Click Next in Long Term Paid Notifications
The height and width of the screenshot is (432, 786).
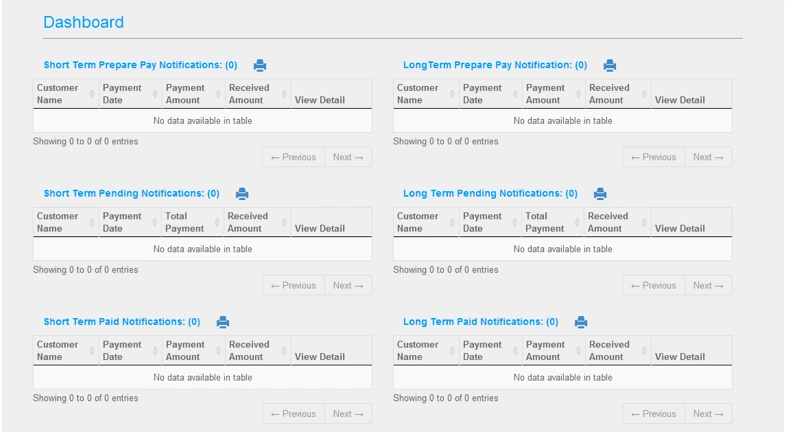click(x=708, y=413)
